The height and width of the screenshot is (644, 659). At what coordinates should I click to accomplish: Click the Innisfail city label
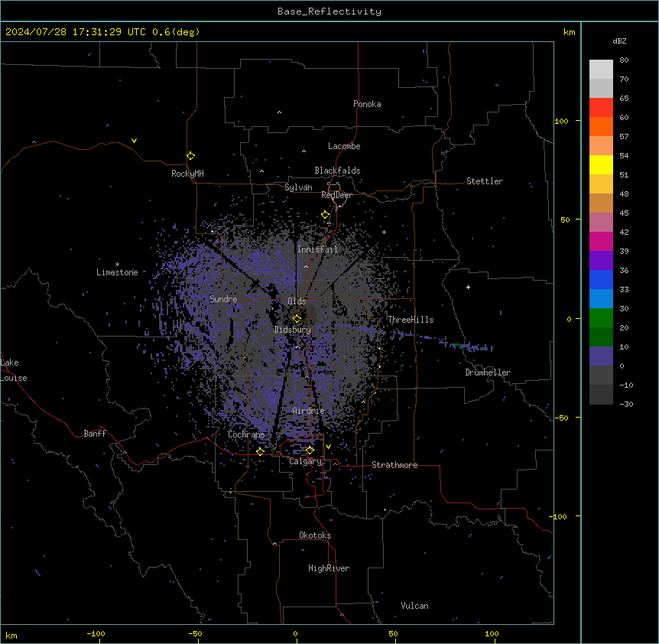[x=317, y=249]
